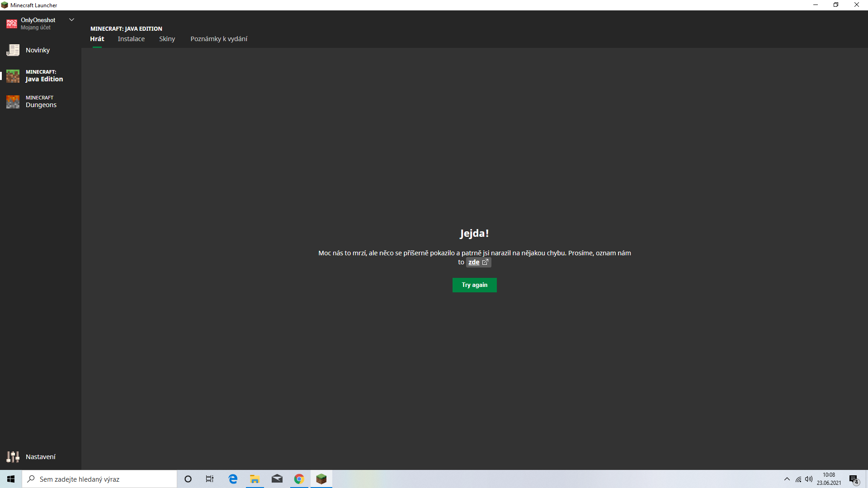Go to Poznámky k vydání tab
The width and height of the screenshot is (868, 488).
pos(219,39)
